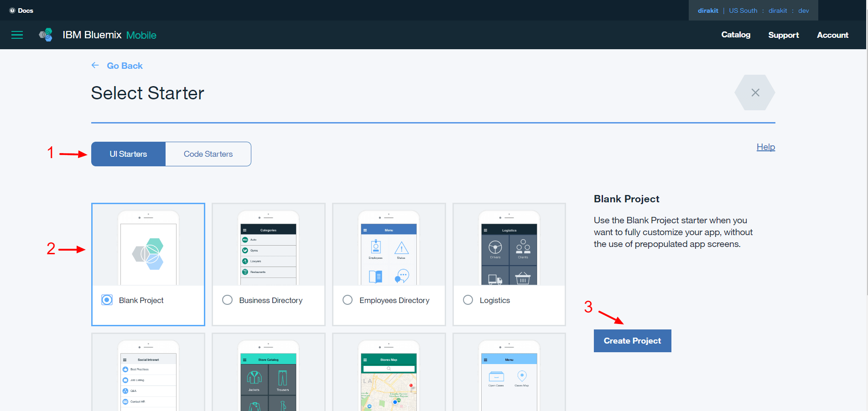
Task: Click the Stores Map starter thumbnail
Action: (389, 374)
